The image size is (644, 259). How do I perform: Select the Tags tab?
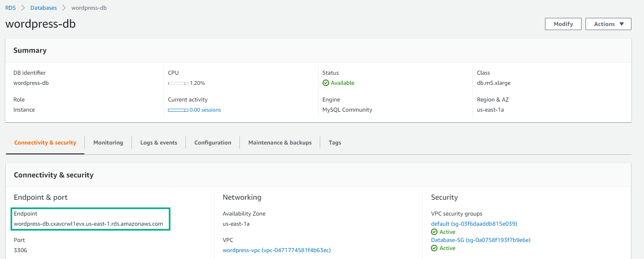[x=335, y=142]
